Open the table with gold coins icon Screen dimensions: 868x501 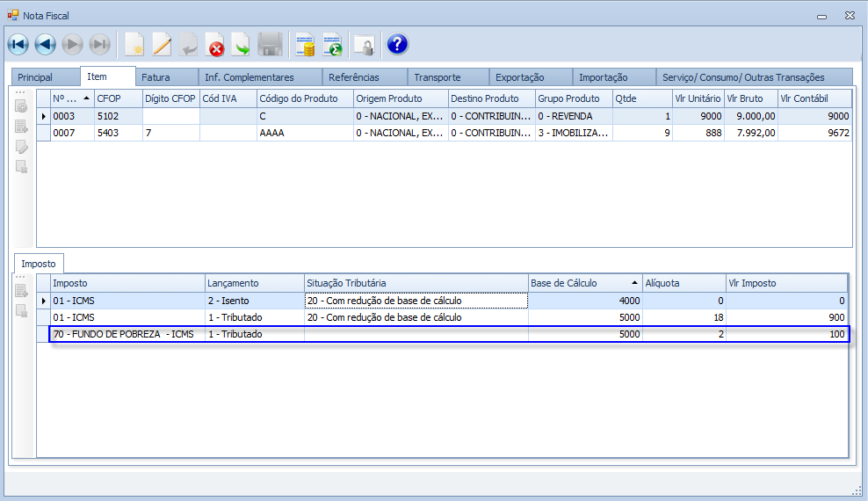coord(305,45)
